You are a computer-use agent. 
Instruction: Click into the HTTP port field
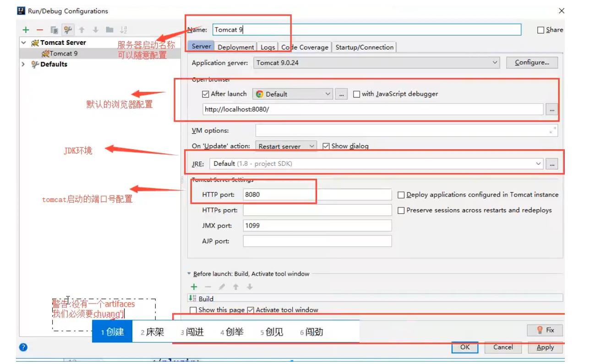pyautogui.click(x=317, y=195)
